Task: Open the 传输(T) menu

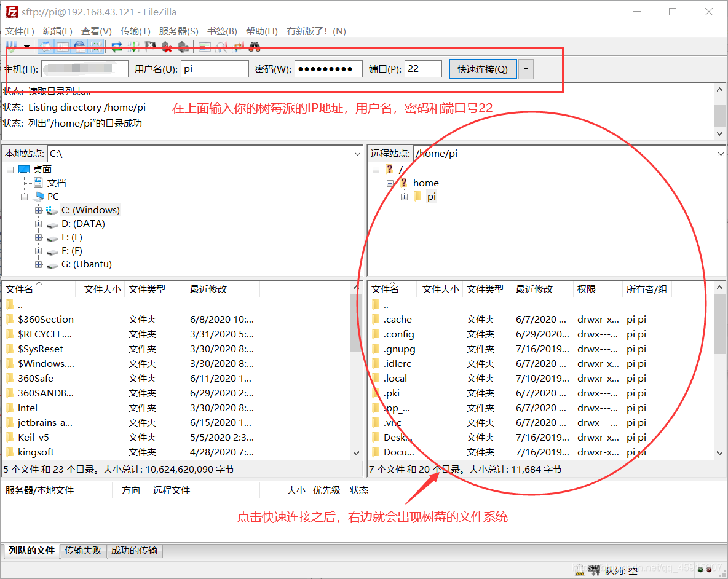Action: 135,31
